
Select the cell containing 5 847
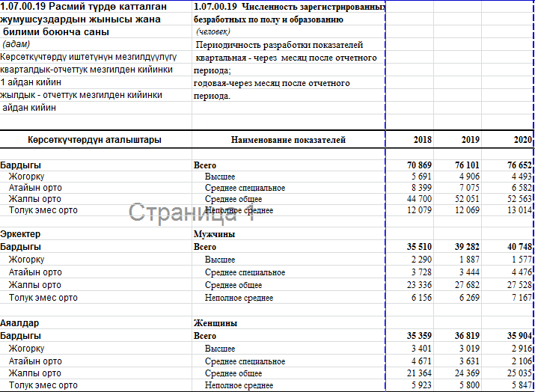tap(507, 385)
